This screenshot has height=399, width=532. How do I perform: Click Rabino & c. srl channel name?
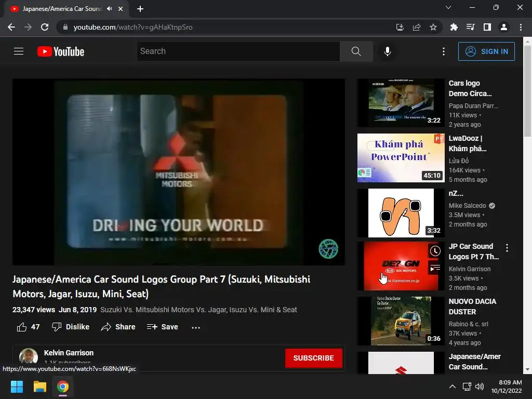click(468, 324)
